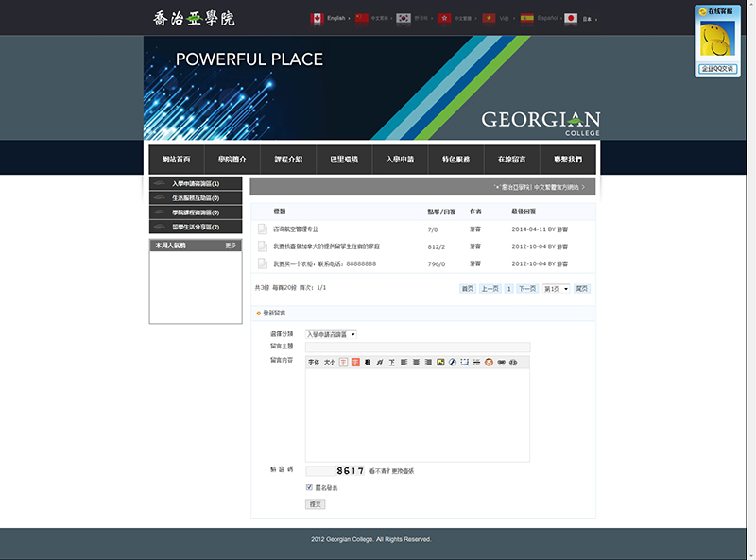Open the post containing 88888888
Screen dimensions: 756x560
[x=324, y=264]
